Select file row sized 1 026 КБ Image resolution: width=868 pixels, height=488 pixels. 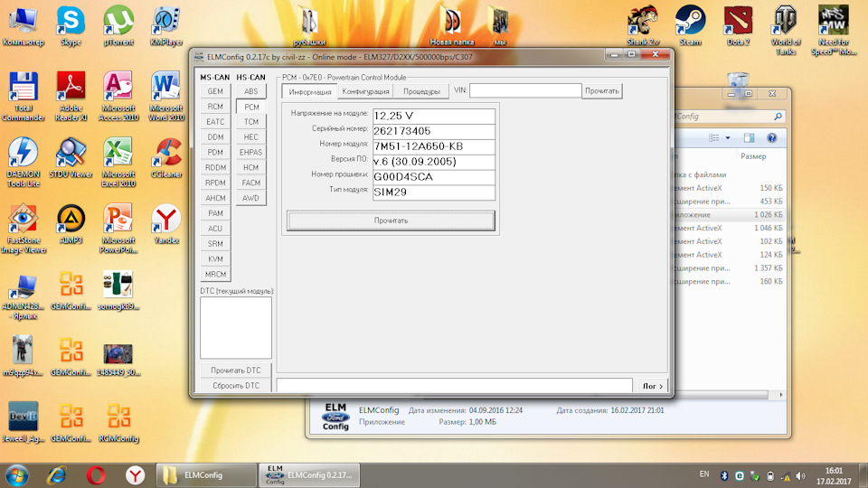pos(729,215)
